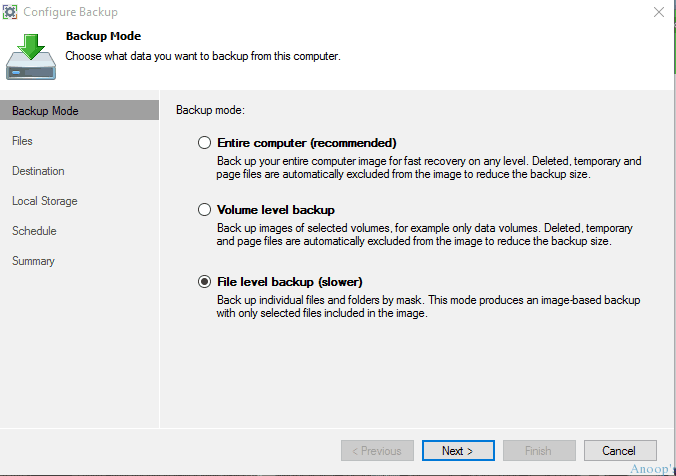This screenshot has height=476, width=676.
Task: Select Entire computer (recommended) radio button
Action: pos(204,143)
